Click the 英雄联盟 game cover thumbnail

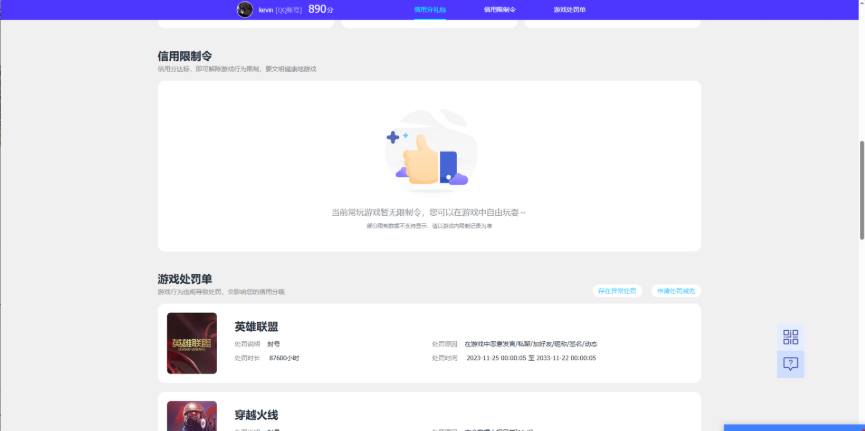[192, 343]
